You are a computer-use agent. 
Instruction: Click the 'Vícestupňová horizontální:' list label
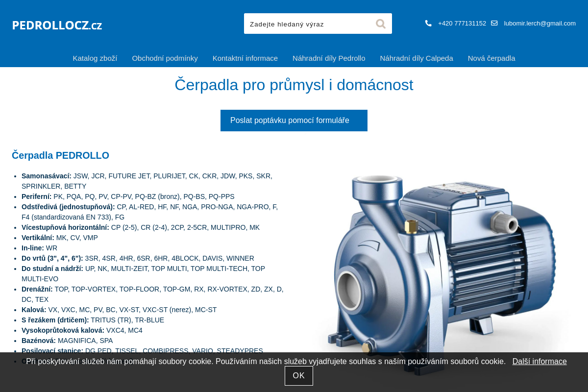pyautogui.click(x=65, y=227)
